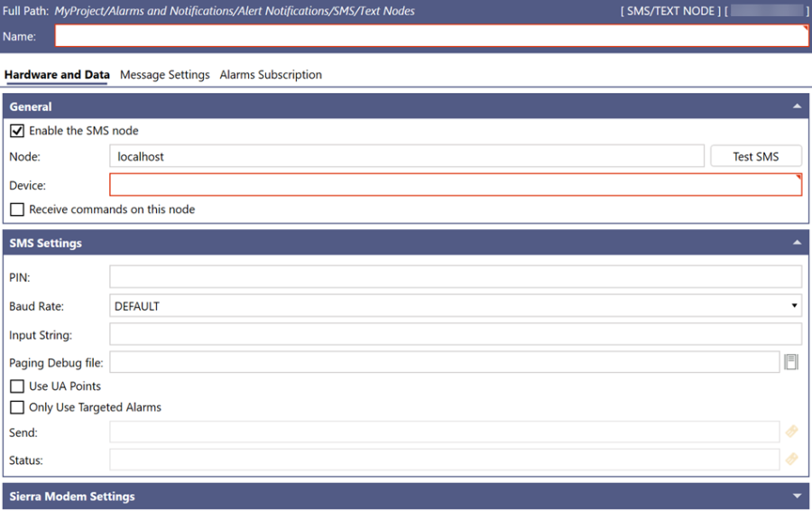
Task: Uncheck Enable the SMS node
Action: click(17, 131)
